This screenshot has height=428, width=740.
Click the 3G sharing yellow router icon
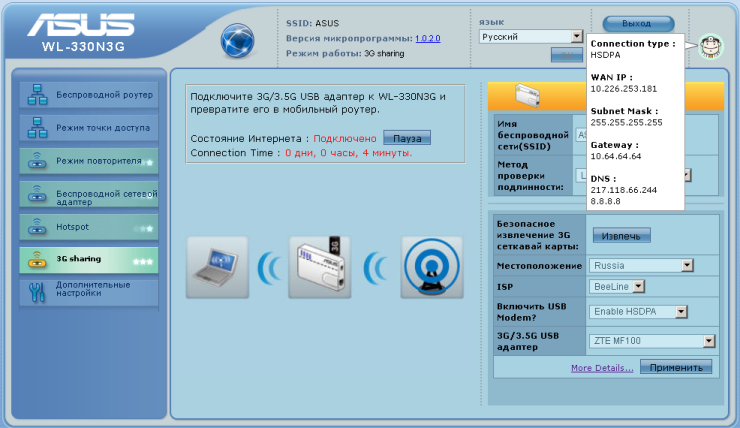point(37,260)
